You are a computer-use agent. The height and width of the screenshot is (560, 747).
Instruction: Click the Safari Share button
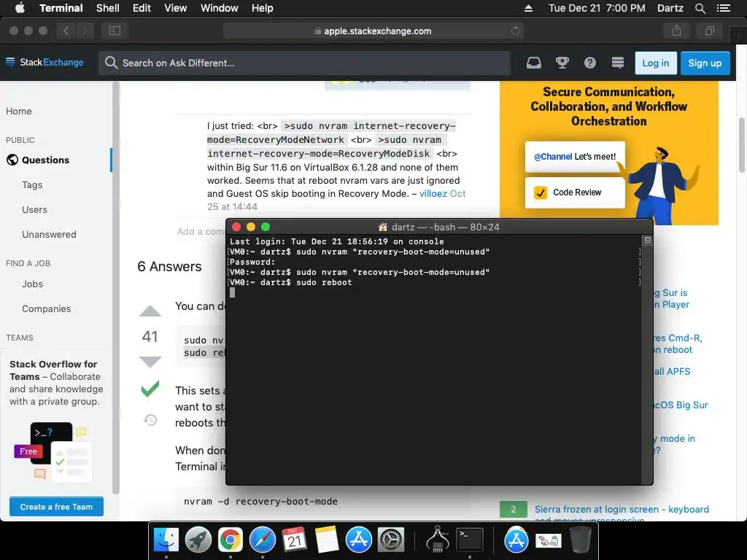pos(676,31)
